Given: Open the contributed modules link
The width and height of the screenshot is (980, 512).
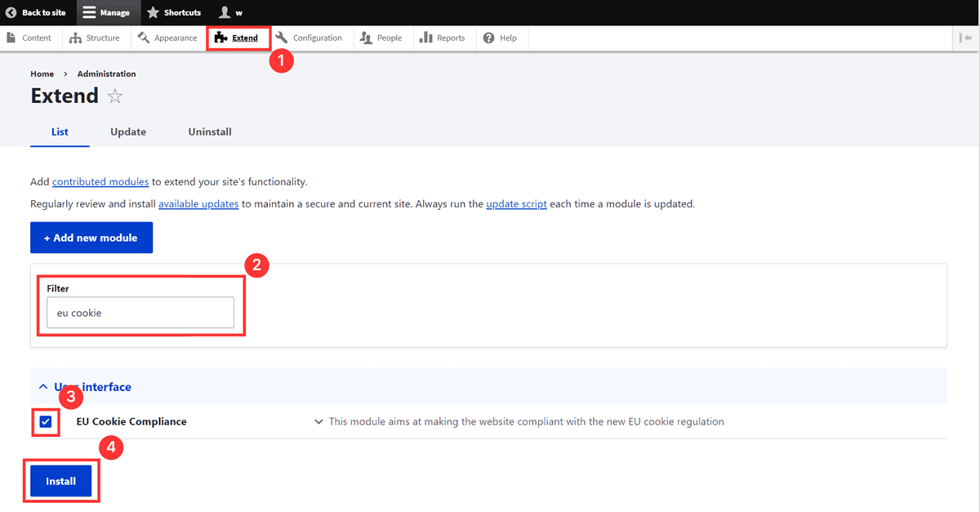Looking at the screenshot, I should click(100, 181).
